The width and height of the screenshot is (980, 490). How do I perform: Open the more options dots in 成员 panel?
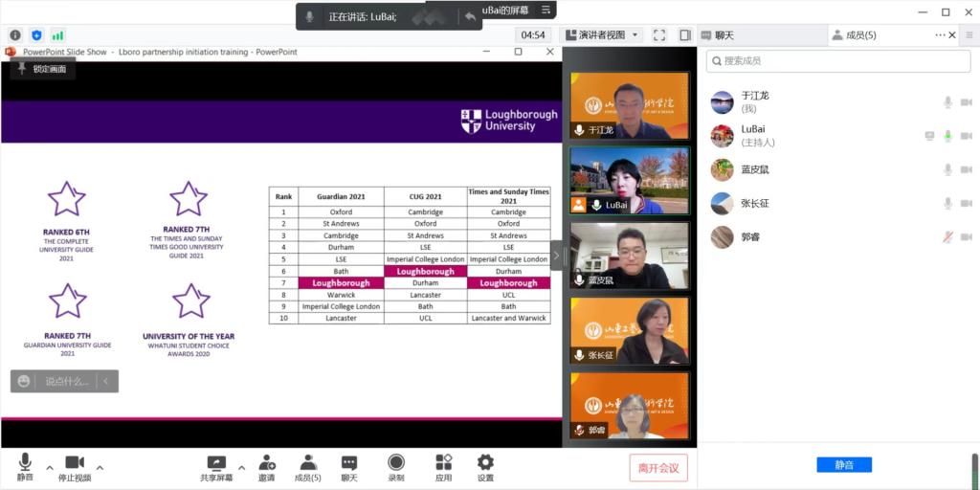[940, 35]
